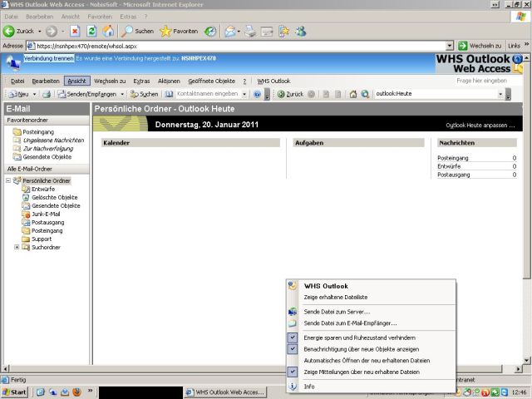Click the IE Print icon
Screen dimensions: 532x399
[x=251, y=32]
